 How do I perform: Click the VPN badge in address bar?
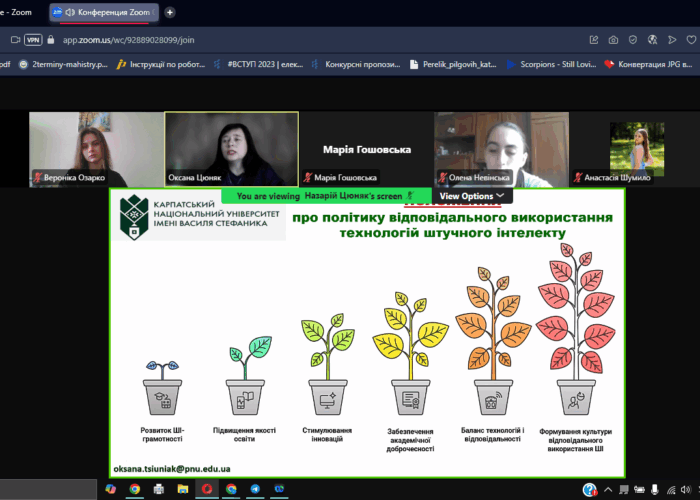click(x=33, y=39)
